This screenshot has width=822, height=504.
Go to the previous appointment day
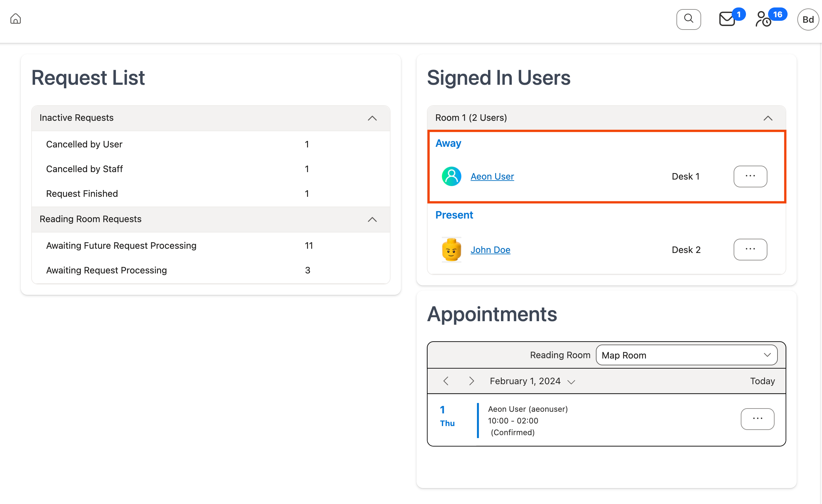click(446, 381)
